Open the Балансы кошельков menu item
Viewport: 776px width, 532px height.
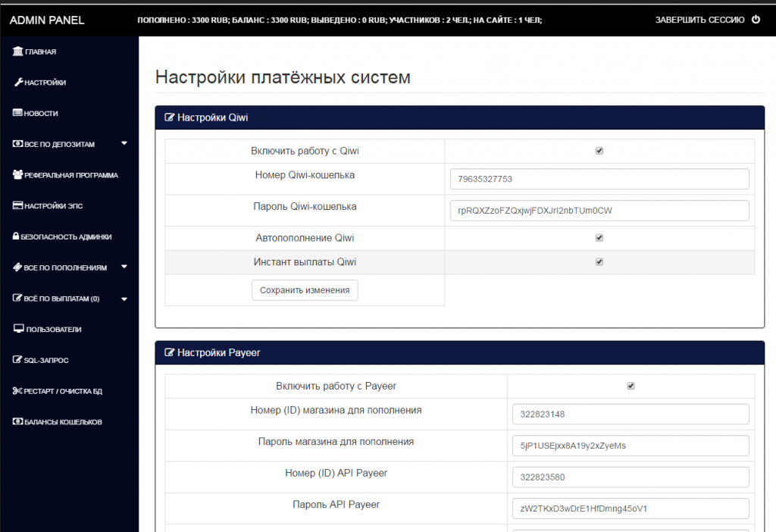[x=62, y=422]
